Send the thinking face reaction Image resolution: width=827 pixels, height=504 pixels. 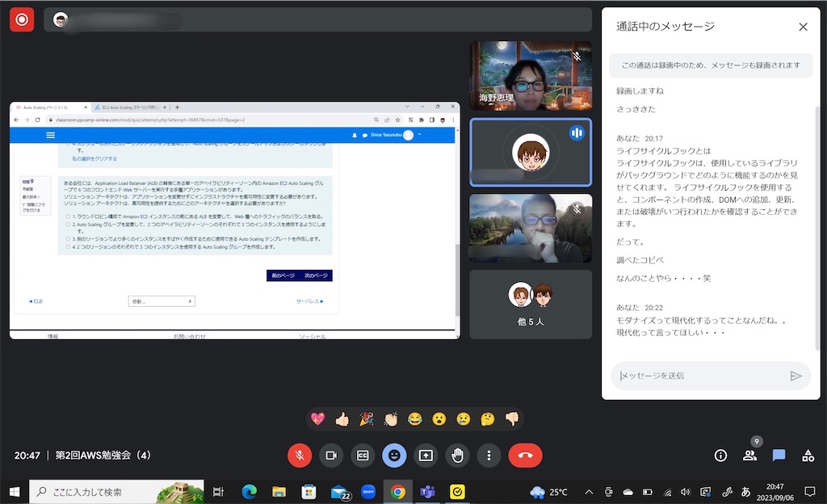[488, 419]
